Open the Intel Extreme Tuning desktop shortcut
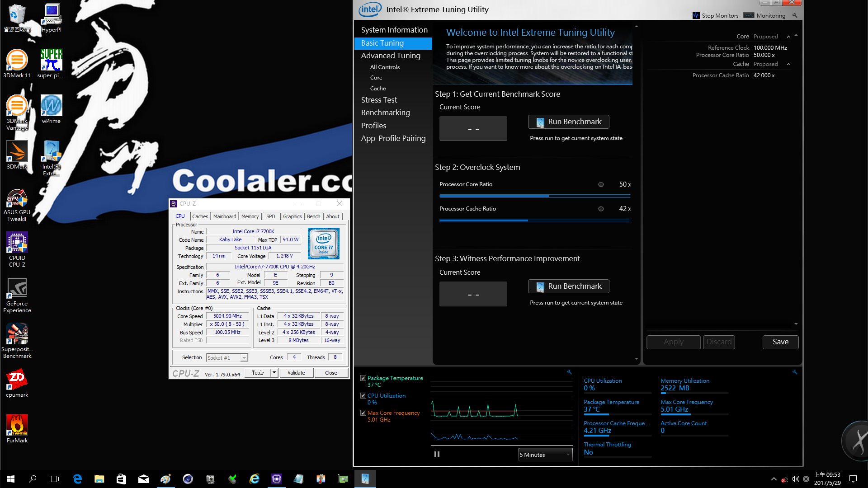The image size is (868, 488). (52, 158)
